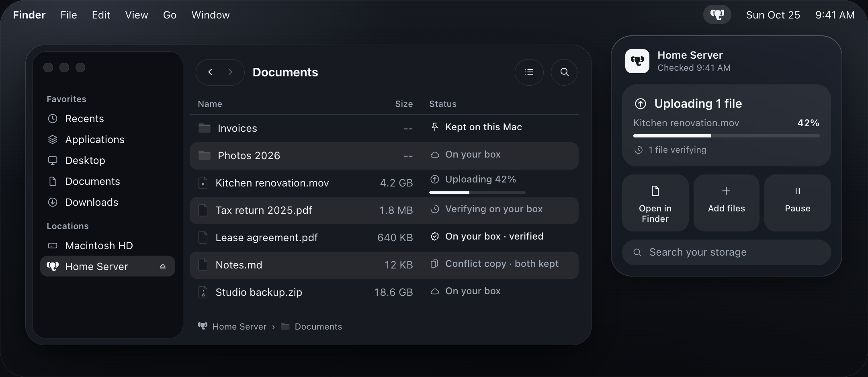Eject Home Server from the sidebar

(x=163, y=266)
